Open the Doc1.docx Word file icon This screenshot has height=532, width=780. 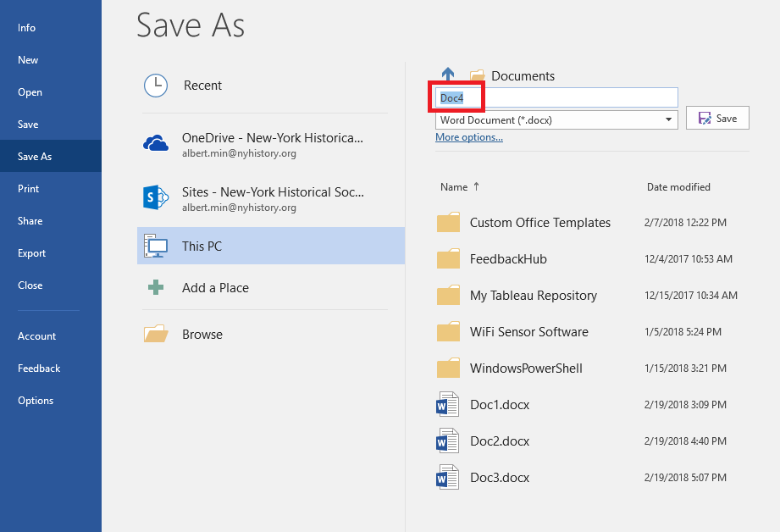point(446,405)
